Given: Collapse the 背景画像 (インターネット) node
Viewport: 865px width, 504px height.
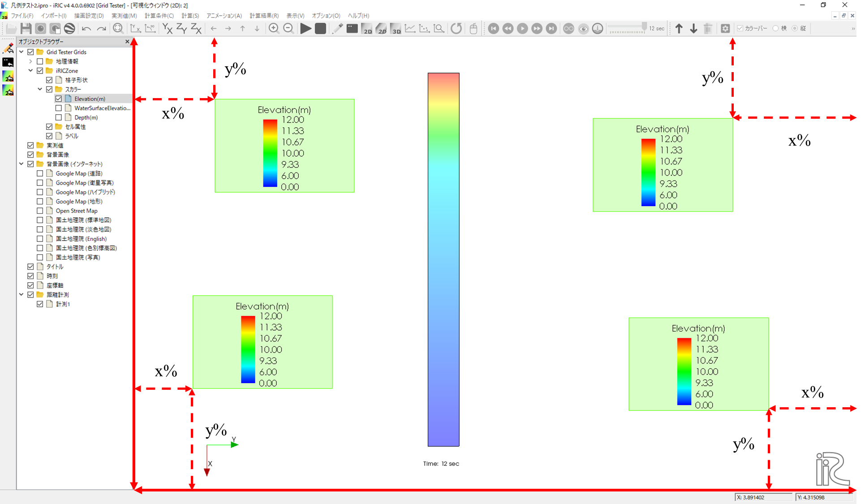Looking at the screenshot, I should pyautogui.click(x=21, y=164).
